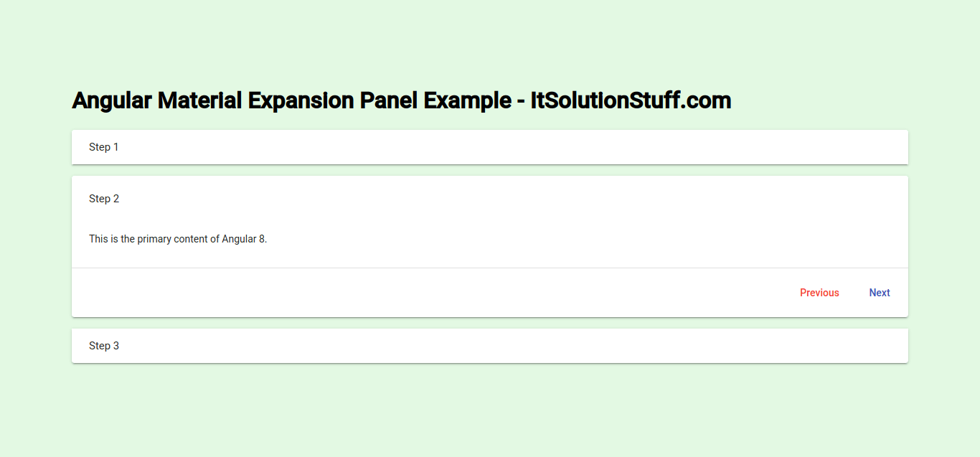The image size is (980, 457).
Task: Click the Step 2 primary content sentence
Action: coord(178,239)
